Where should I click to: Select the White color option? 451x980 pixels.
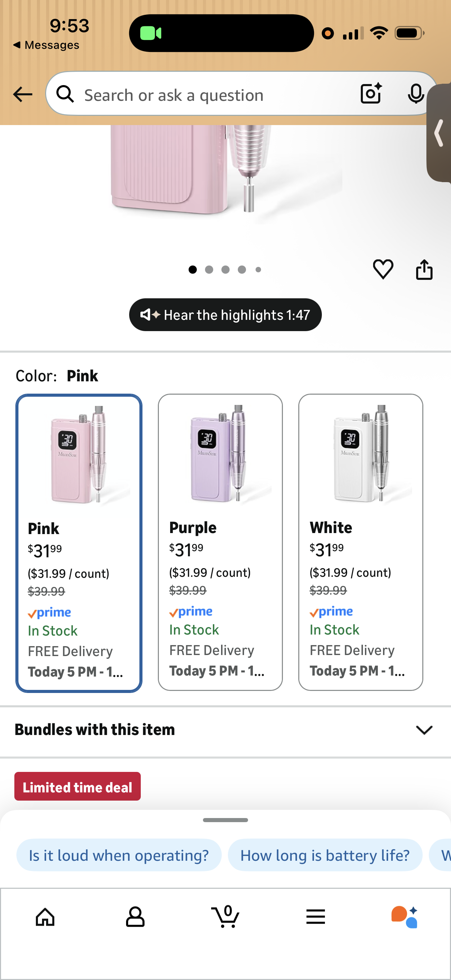point(360,542)
